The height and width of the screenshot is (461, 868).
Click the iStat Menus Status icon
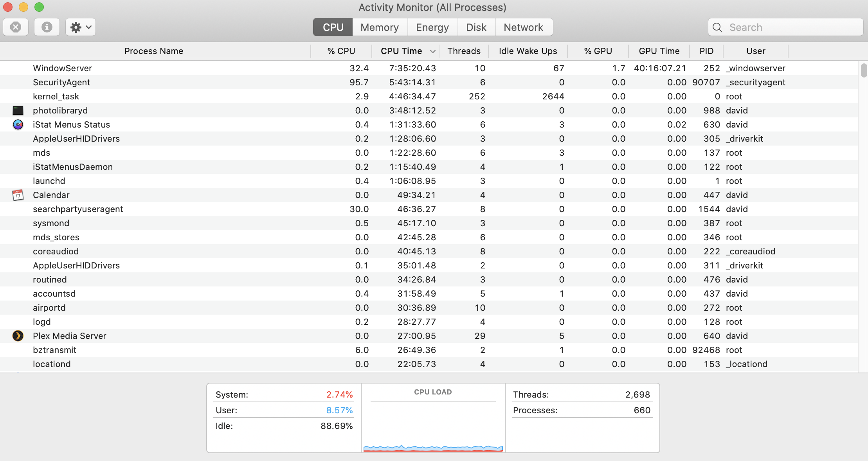[18, 124]
